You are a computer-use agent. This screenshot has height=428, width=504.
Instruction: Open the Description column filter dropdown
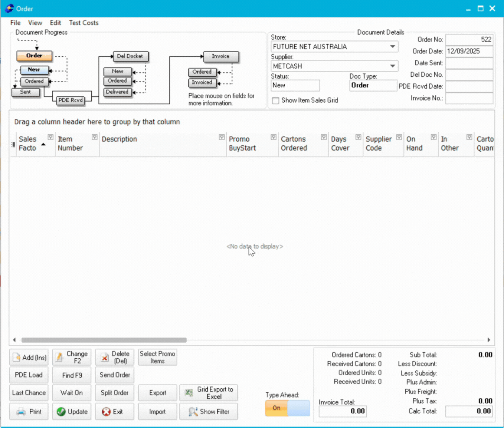222,136
